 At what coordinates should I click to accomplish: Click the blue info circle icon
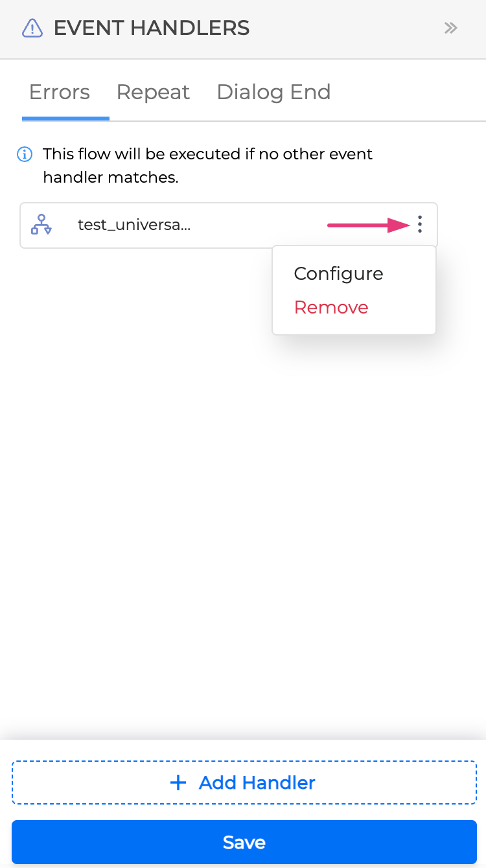tap(25, 155)
